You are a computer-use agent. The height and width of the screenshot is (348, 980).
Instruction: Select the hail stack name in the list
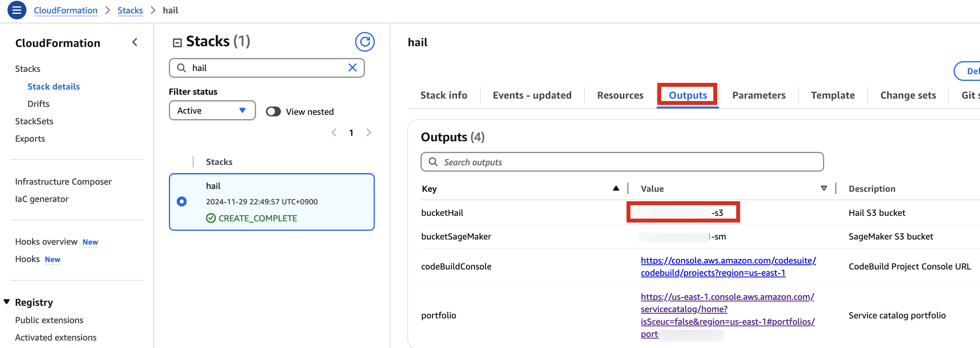(213, 186)
